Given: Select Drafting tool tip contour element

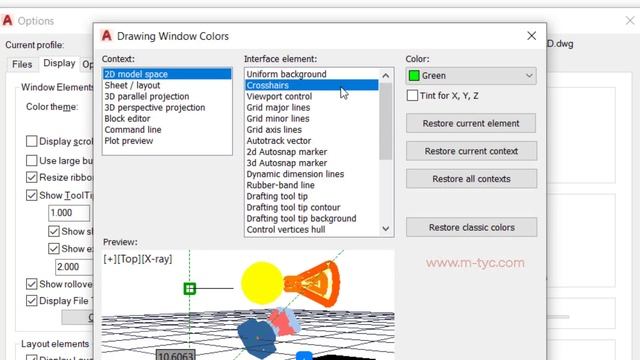Looking at the screenshot, I should pos(312,207).
